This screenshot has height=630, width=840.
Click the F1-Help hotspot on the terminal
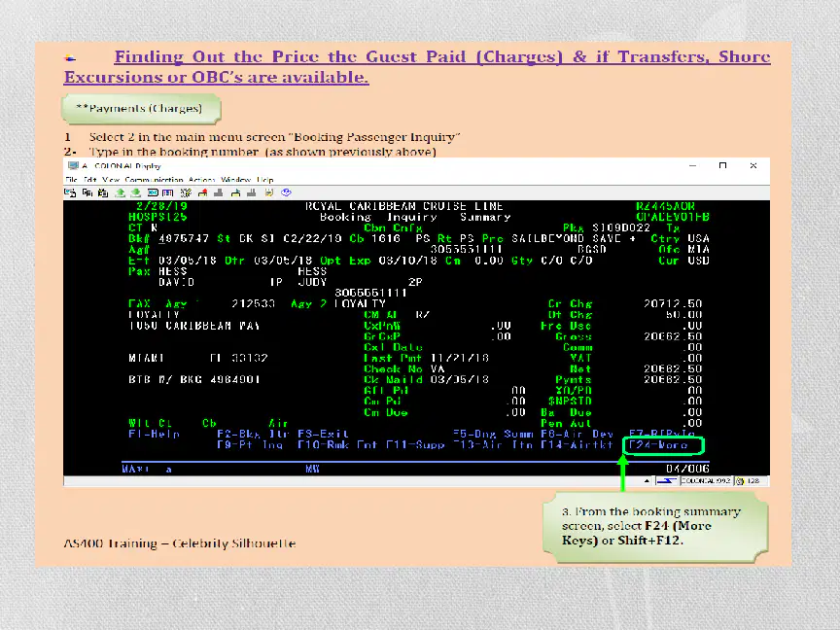[155, 434]
